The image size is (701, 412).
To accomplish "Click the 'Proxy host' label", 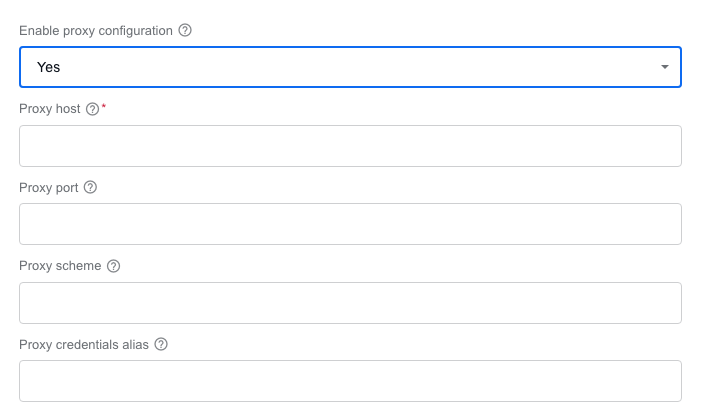I will (50, 109).
